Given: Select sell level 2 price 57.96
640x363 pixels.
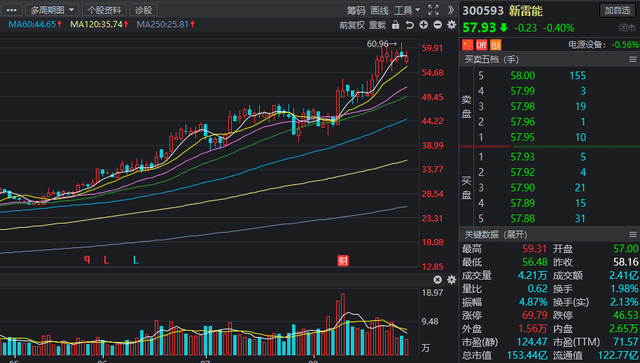Looking at the screenshot, I should tap(522, 122).
